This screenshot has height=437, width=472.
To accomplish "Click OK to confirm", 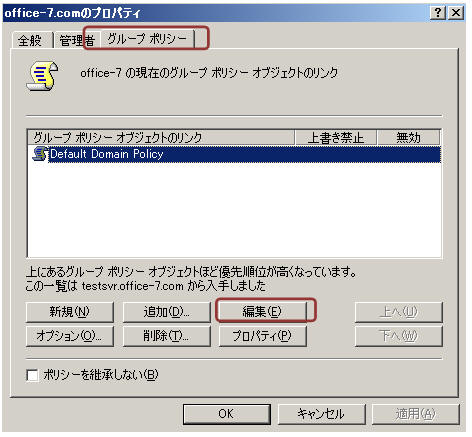I will point(227,414).
